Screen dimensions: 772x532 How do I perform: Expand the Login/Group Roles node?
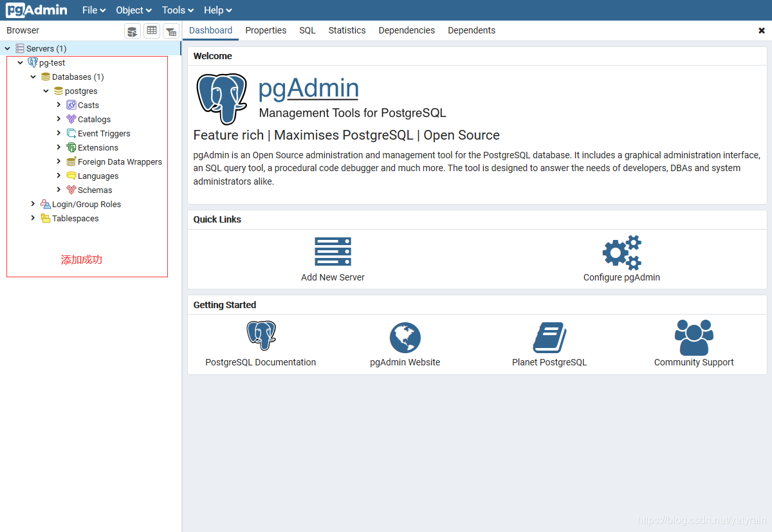tap(33, 204)
